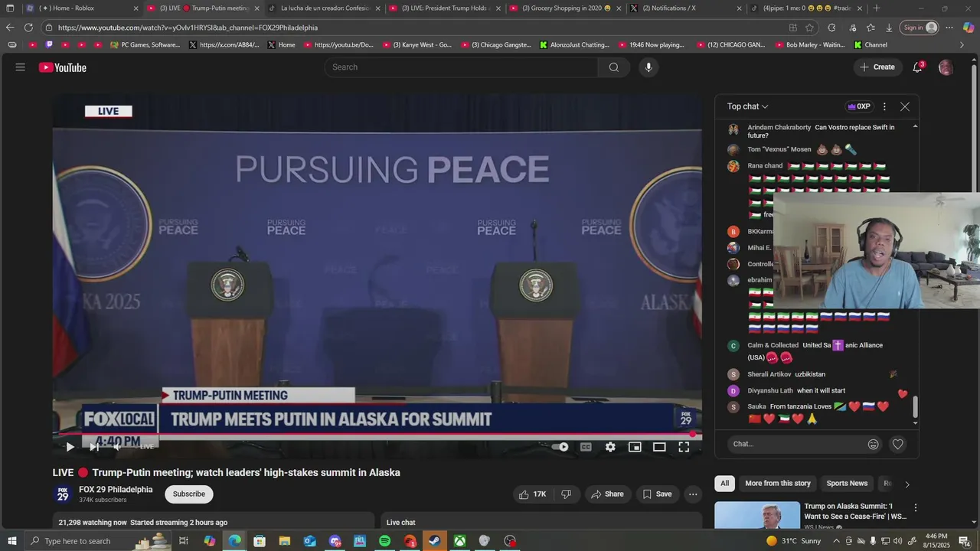Open Edge settings and more menu
The height and width of the screenshot is (551, 980).
949,28
